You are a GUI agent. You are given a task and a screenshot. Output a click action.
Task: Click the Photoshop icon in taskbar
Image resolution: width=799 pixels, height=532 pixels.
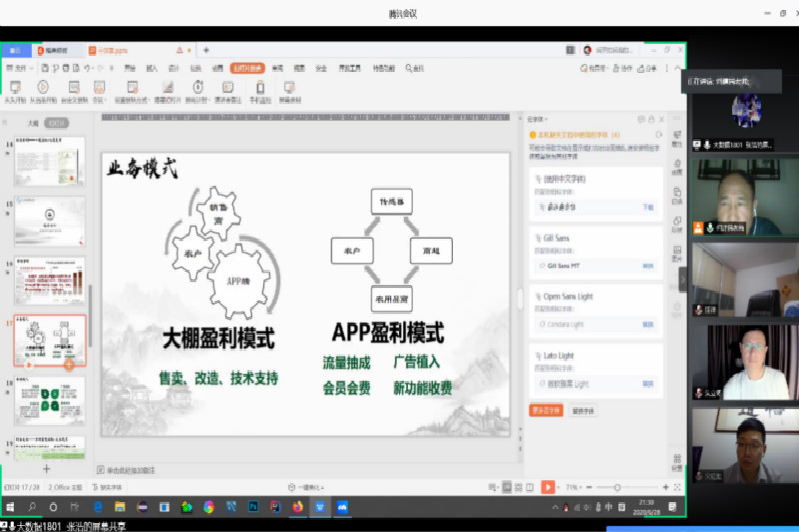point(253,507)
